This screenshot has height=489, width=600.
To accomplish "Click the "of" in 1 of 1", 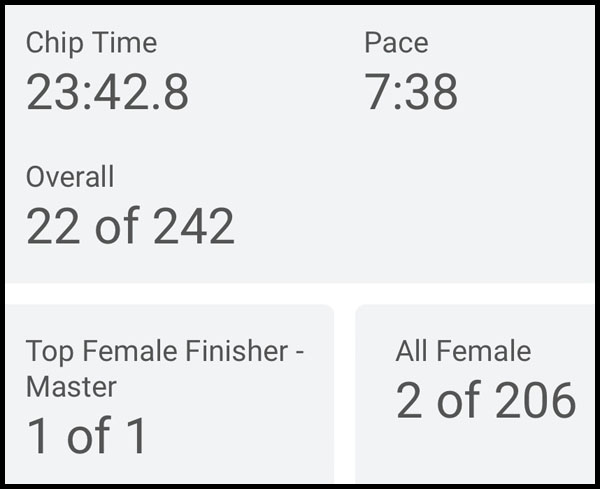I will coord(87,436).
